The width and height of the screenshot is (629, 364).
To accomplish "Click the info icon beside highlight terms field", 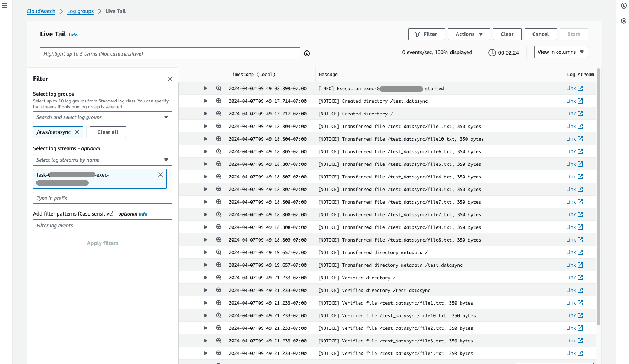I will (x=307, y=53).
